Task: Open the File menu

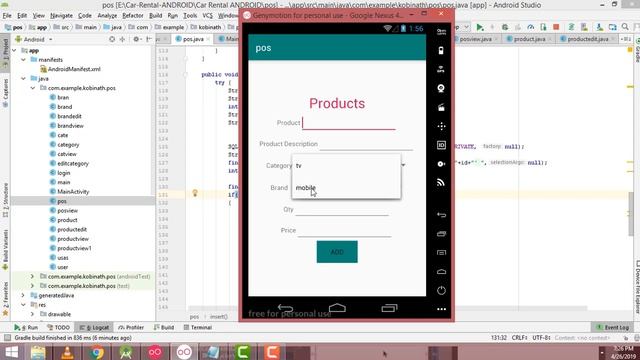Action: (7, 16)
